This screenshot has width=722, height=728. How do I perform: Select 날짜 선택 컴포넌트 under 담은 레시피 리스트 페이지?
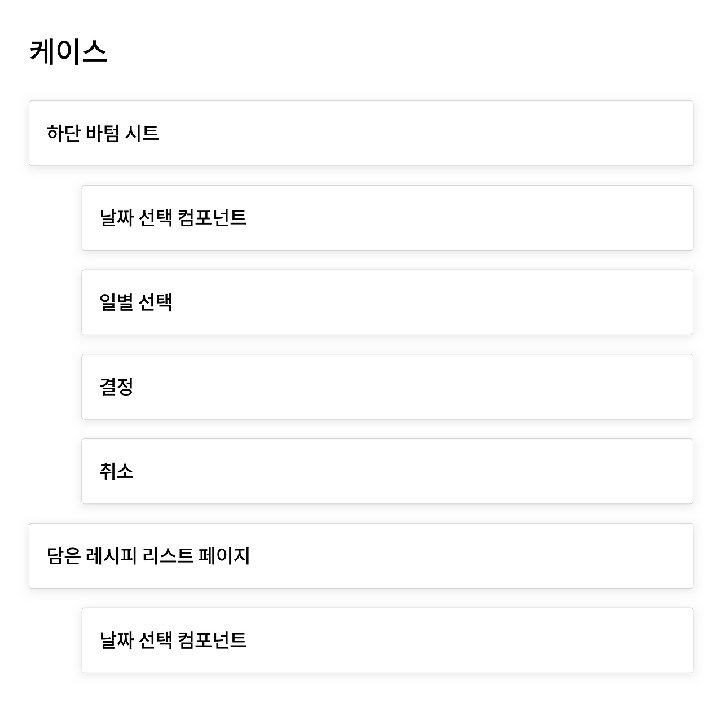tap(387, 641)
